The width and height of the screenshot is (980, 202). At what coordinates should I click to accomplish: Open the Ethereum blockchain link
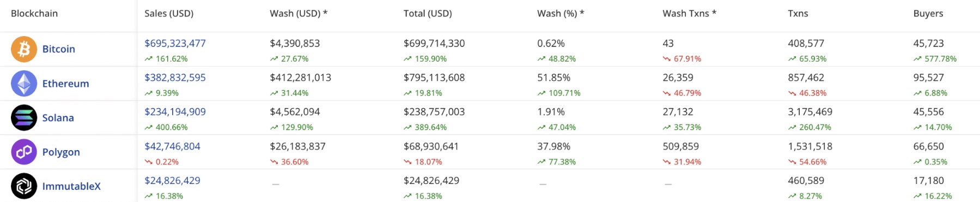pos(65,84)
